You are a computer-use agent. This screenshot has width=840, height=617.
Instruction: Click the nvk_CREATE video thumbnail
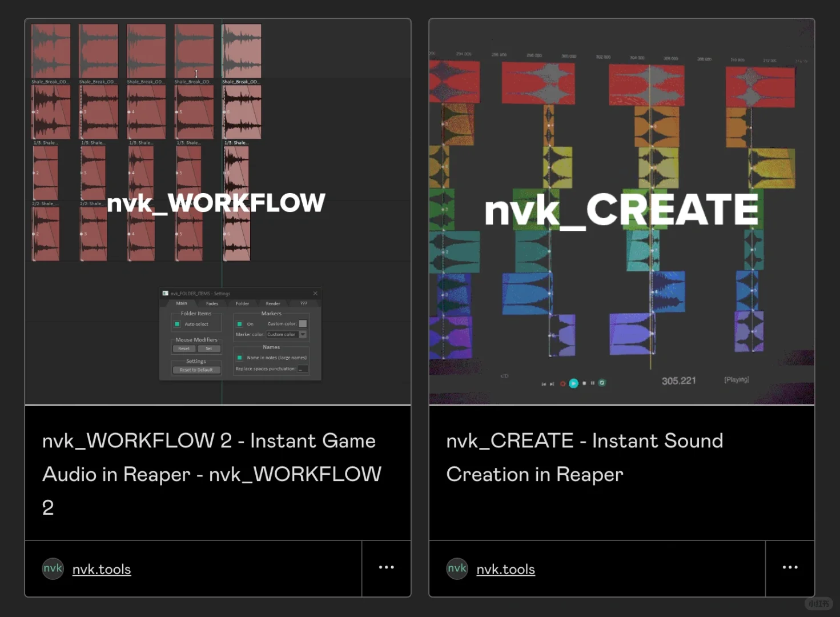(622, 211)
